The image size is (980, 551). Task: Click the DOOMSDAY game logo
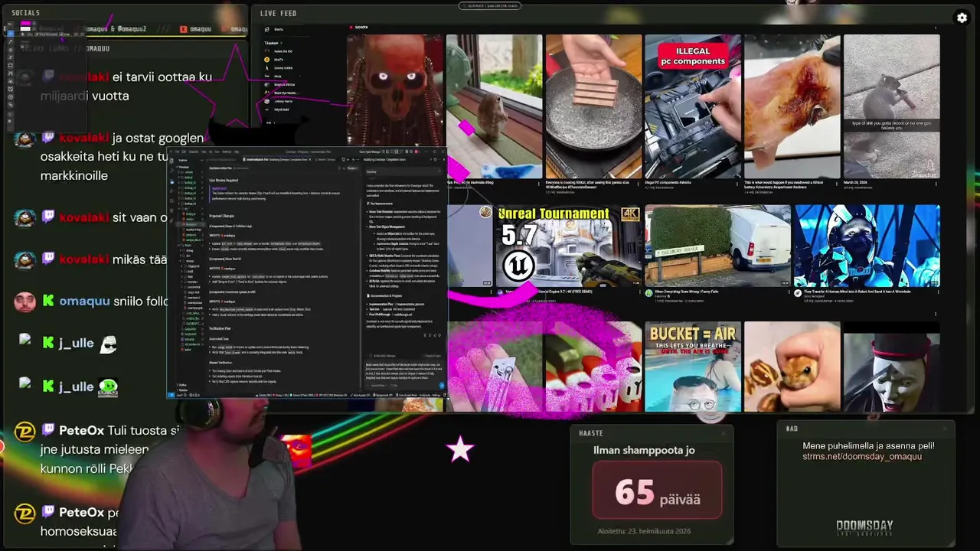(864, 527)
